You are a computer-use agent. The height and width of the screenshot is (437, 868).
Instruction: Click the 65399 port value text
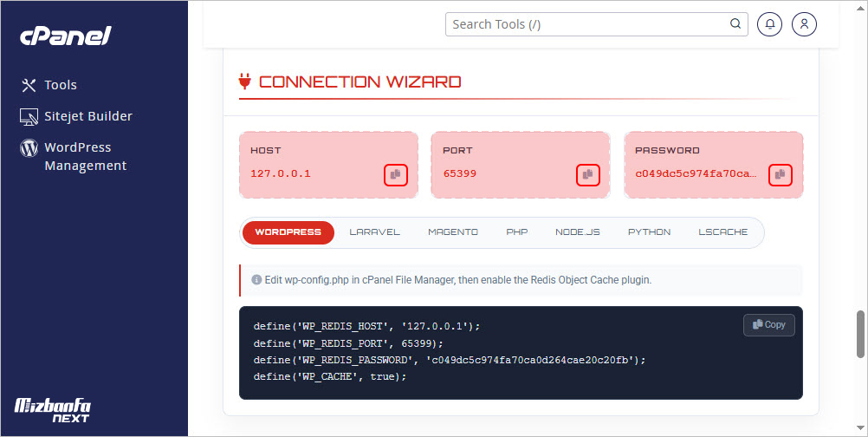tap(459, 173)
